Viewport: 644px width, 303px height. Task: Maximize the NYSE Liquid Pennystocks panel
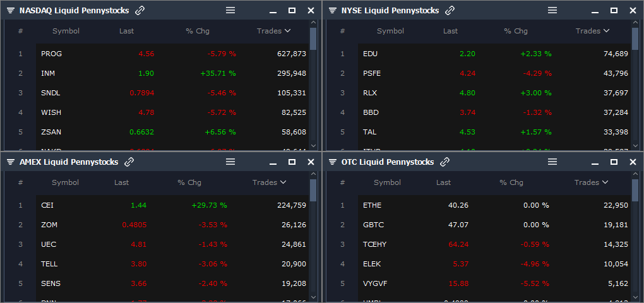[x=614, y=11]
